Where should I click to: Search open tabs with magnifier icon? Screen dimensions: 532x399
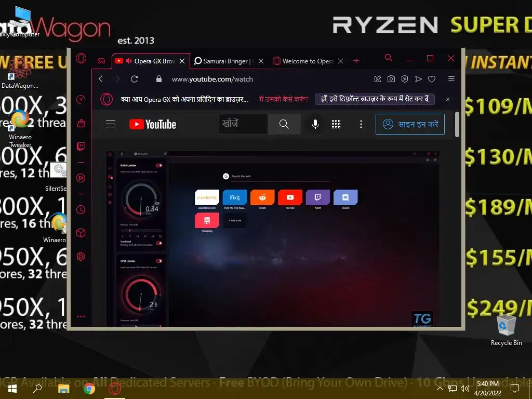point(389,58)
